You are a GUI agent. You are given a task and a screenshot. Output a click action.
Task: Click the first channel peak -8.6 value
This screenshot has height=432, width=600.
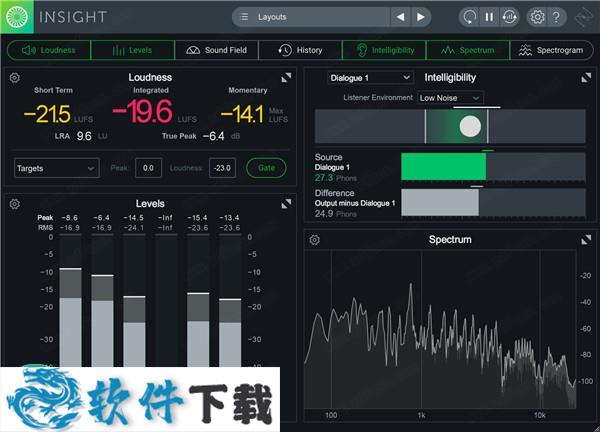pyautogui.click(x=69, y=218)
